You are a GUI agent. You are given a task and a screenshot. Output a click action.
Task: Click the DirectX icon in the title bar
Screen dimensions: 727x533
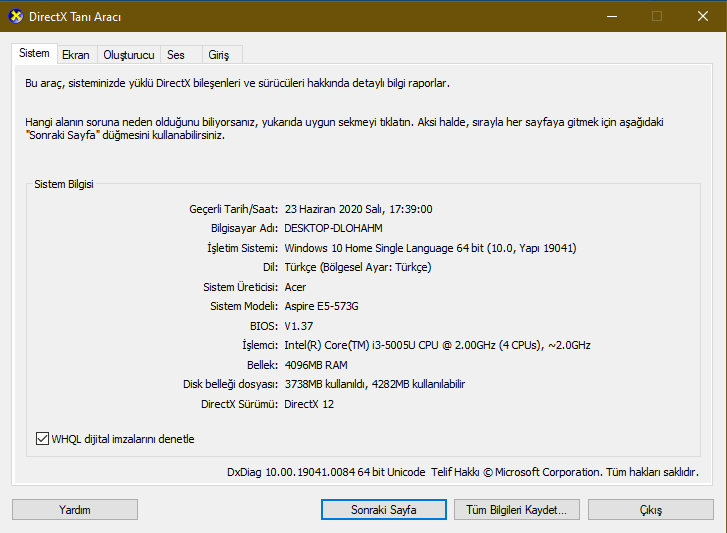pos(16,16)
